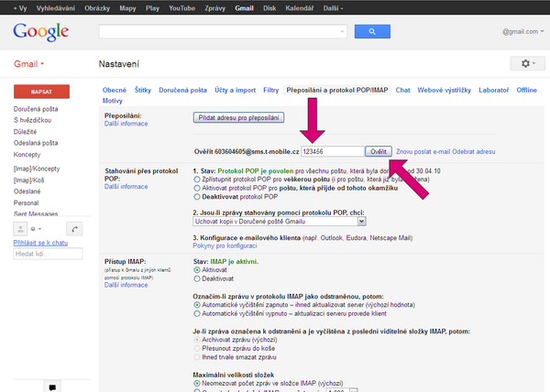Screen dimensions: 550x392
Task: Open Důležité folder
Action: tap(25, 132)
